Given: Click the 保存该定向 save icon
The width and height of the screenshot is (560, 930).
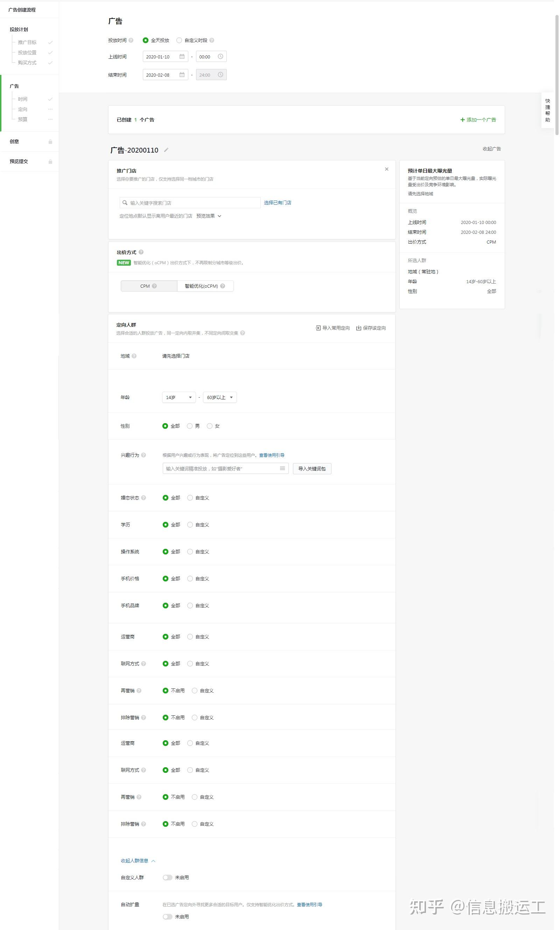Looking at the screenshot, I should coord(359,328).
